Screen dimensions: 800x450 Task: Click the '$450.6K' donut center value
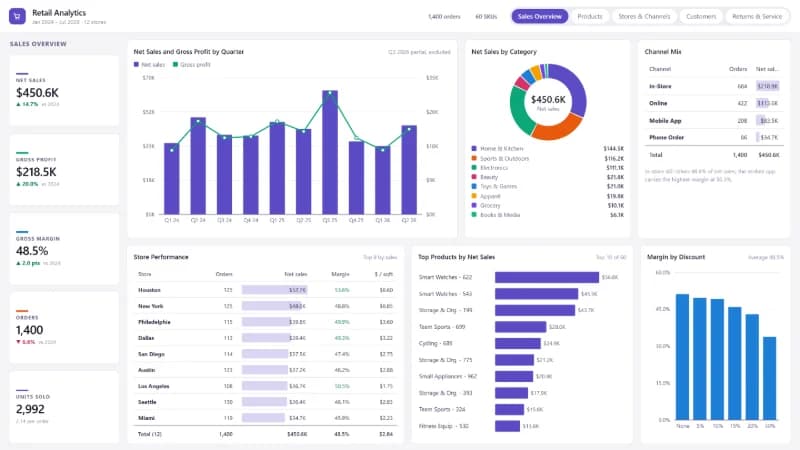tap(548, 99)
